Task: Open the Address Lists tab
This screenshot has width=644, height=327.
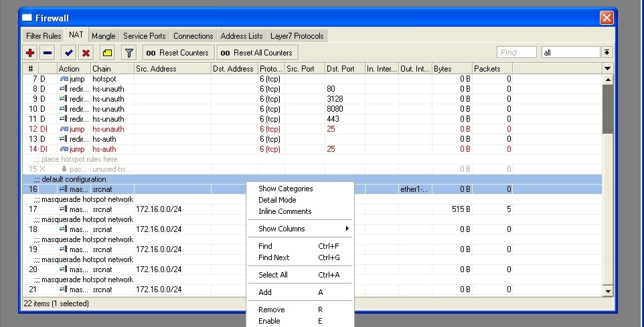Action: (x=242, y=35)
